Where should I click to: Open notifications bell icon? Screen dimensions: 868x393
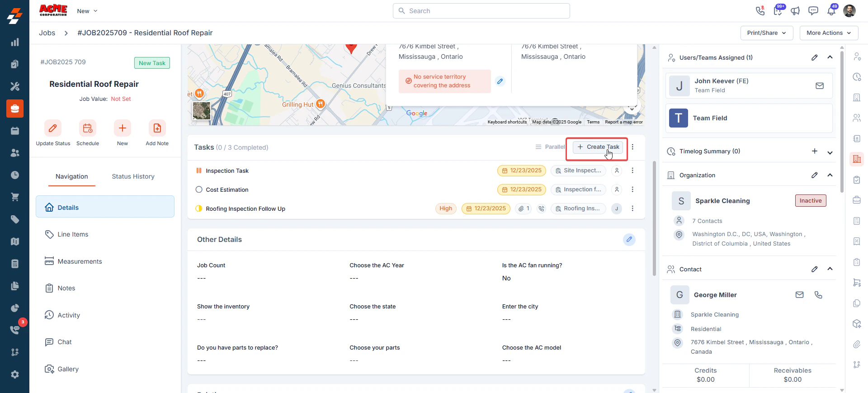831,11
